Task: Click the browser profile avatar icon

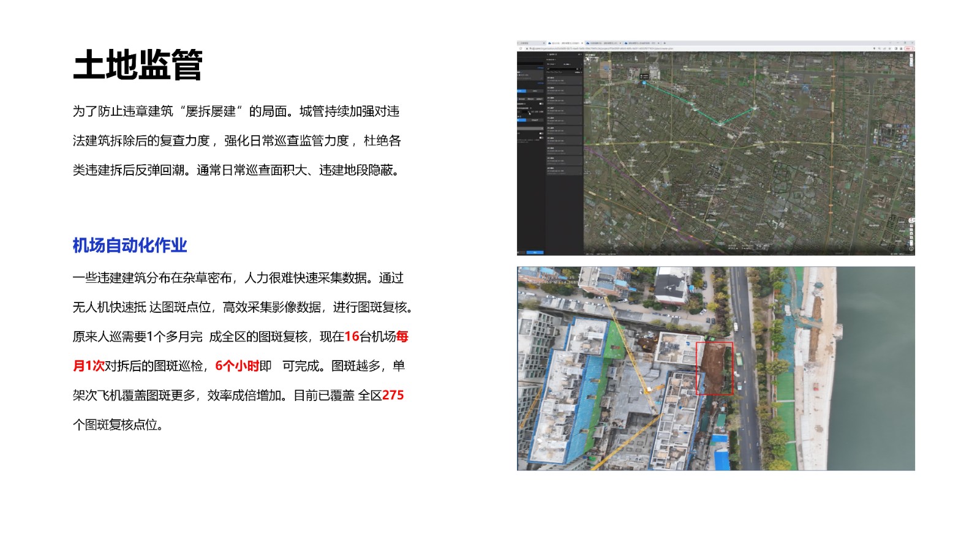Action: click(900, 48)
